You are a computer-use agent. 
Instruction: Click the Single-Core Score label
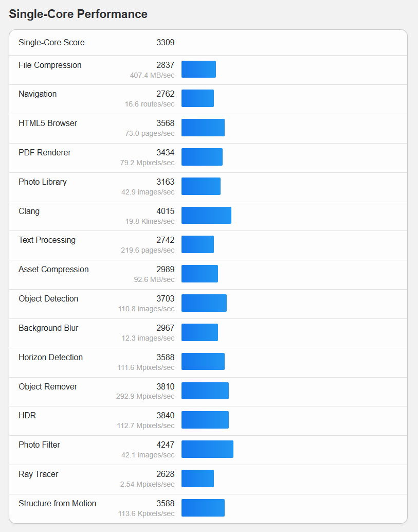(x=51, y=43)
